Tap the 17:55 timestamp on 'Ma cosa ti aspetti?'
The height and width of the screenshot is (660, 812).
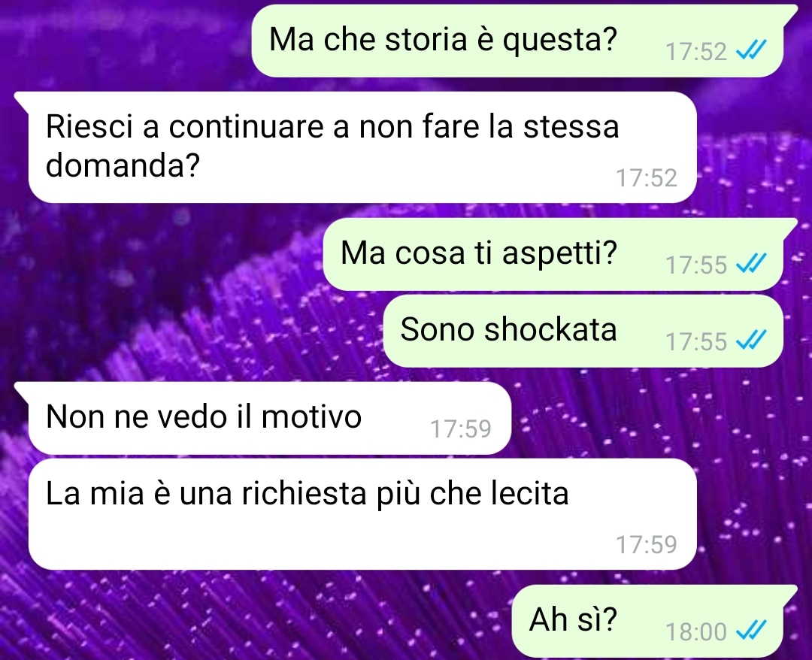pyautogui.click(x=696, y=265)
